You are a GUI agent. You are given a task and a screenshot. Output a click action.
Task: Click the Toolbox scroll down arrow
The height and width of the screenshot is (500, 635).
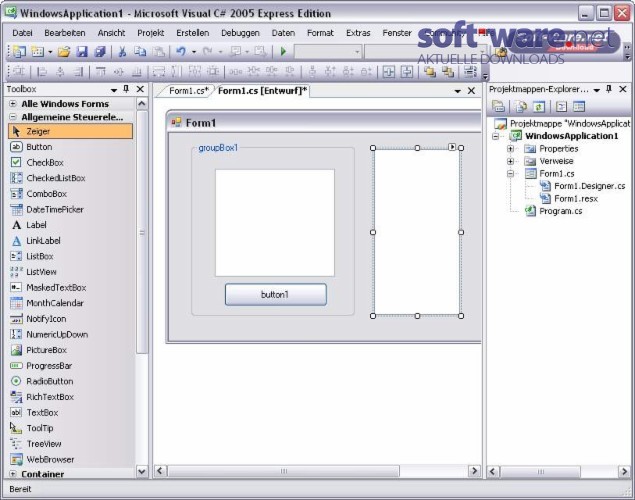pyautogui.click(x=142, y=471)
